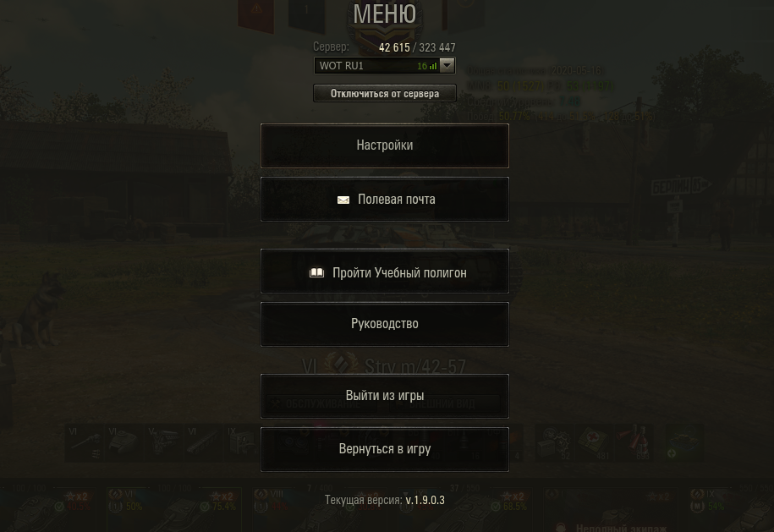
Task: Click the dimmed first aid kit consumable
Action: tap(594, 442)
